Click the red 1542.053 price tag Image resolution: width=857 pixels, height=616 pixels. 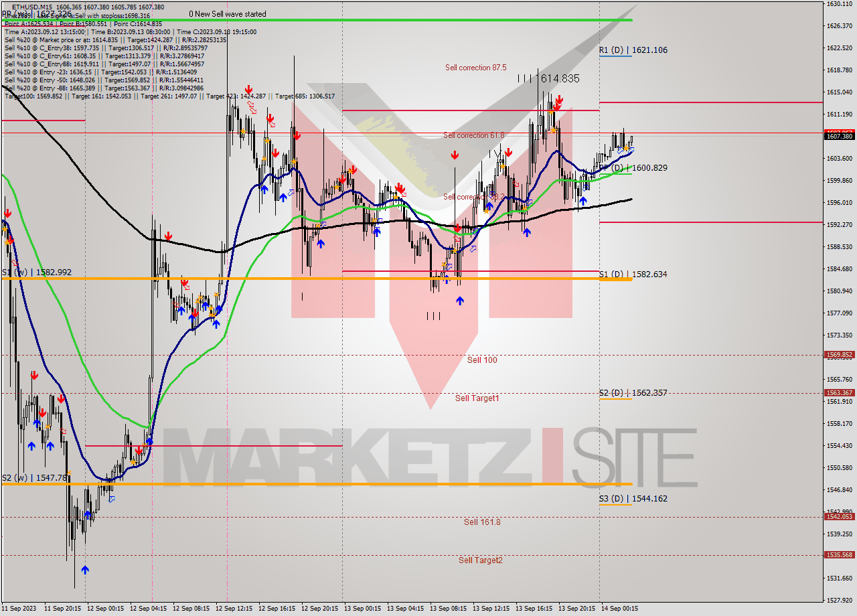click(x=839, y=516)
